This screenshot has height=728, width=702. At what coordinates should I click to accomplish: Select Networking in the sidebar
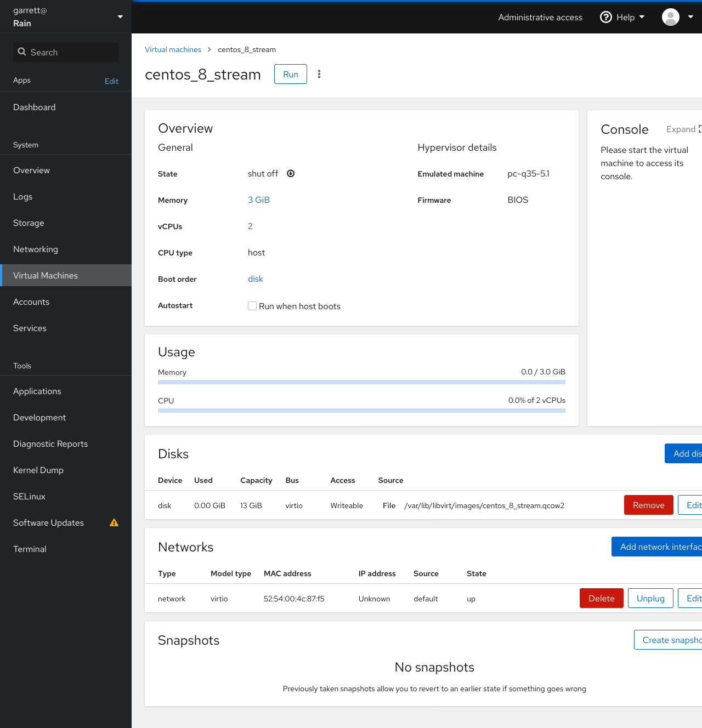point(36,249)
